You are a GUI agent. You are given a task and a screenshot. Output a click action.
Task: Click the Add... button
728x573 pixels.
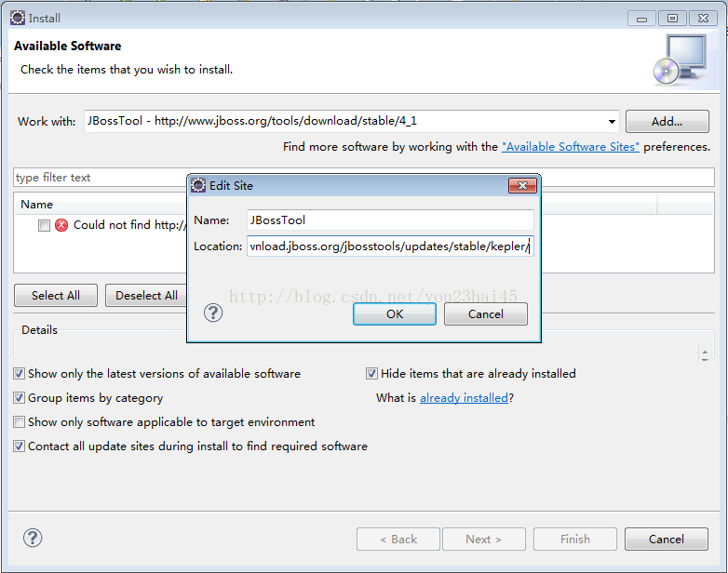[667, 122]
